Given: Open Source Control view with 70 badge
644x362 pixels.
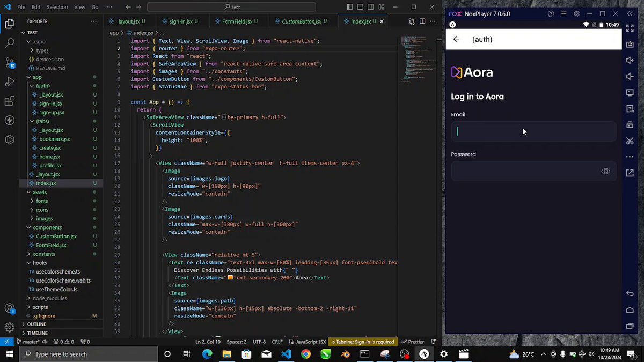Looking at the screenshot, I should tap(9, 63).
